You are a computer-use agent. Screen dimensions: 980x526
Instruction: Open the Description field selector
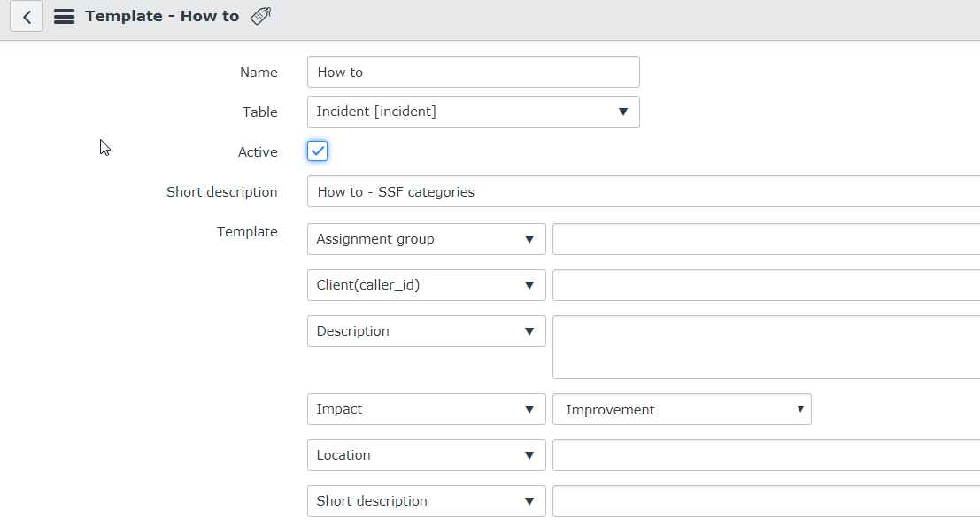point(426,330)
